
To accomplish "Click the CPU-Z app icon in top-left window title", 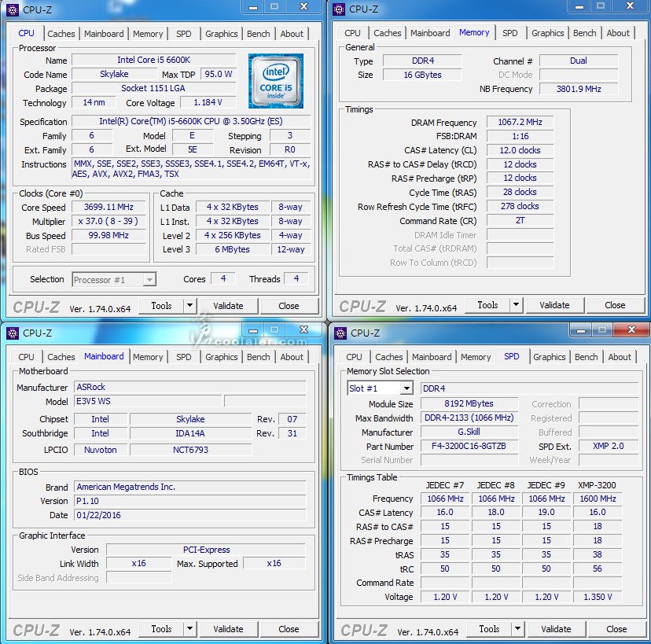I will point(13,9).
